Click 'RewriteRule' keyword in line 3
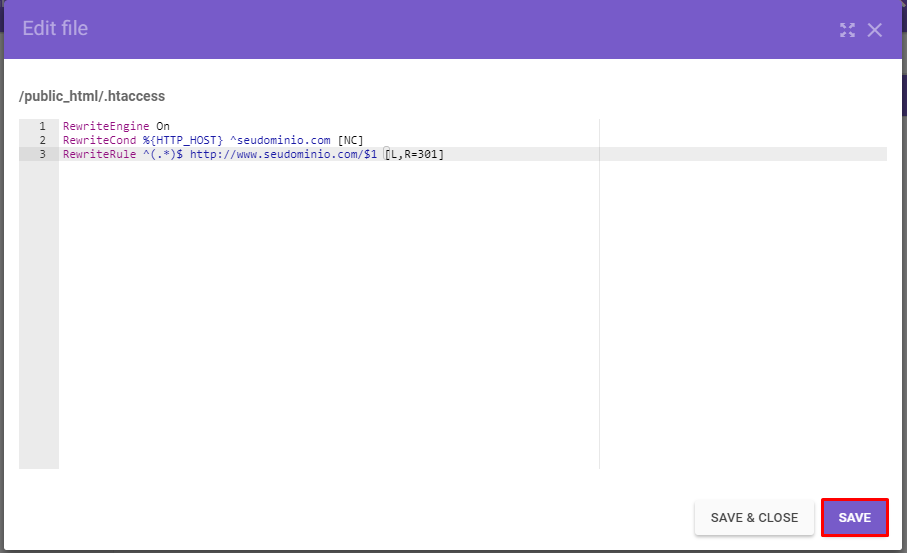This screenshot has height=553, width=907. [x=99, y=154]
